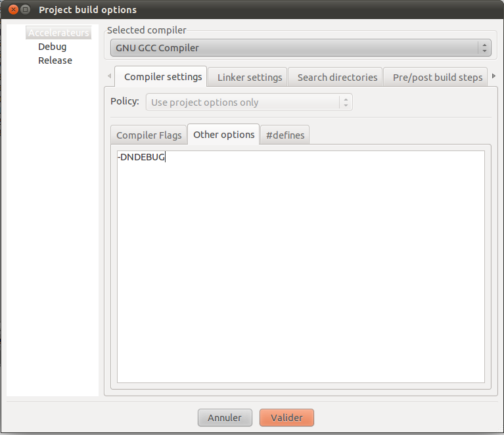504x435 pixels.
Task: Click the Annuler button
Action: pyautogui.click(x=225, y=418)
